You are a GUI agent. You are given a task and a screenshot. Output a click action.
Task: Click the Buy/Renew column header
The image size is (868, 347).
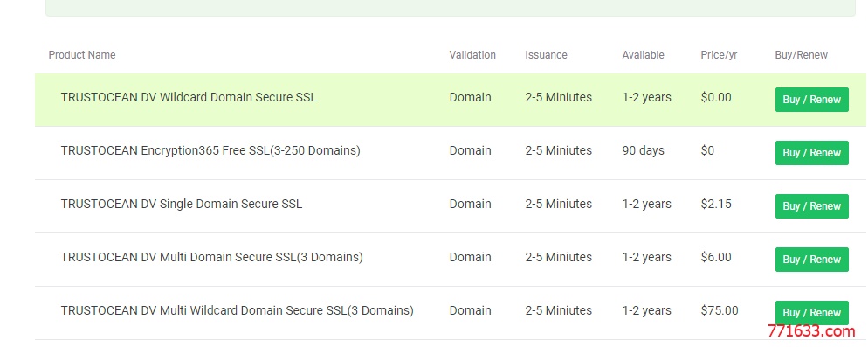(x=801, y=55)
